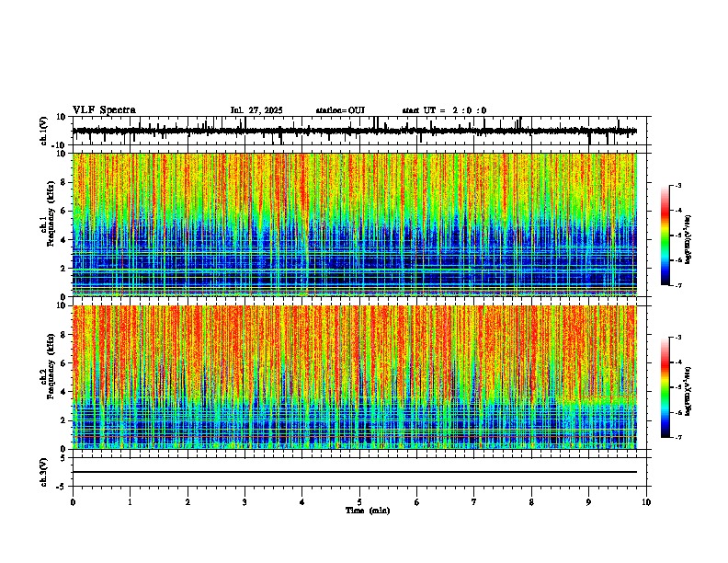Click time-axis tick label '1'

point(130,502)
